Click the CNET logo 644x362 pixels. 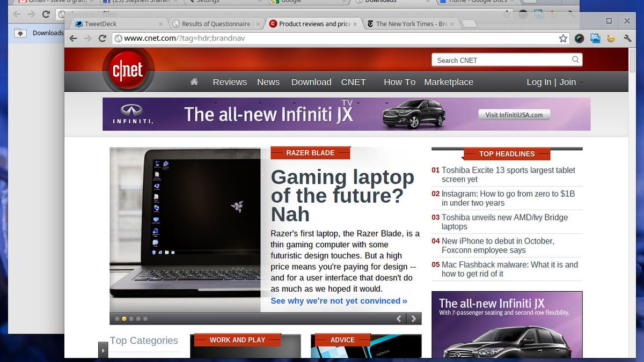[128, 70]
